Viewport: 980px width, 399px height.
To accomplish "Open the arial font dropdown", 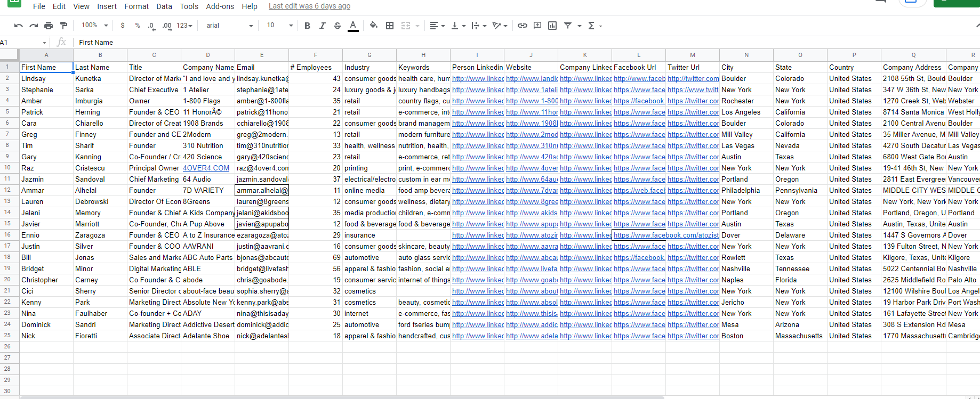I will 230,26.
